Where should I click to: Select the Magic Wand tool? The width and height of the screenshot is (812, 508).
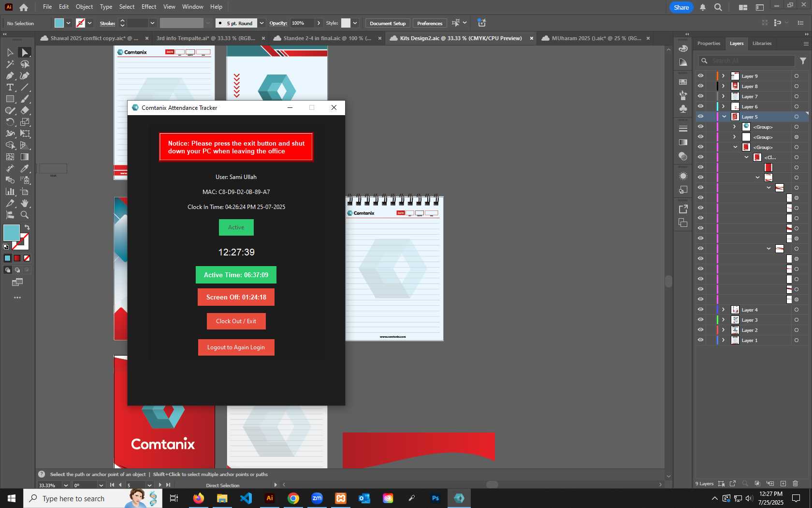click(x=10, y=64)
